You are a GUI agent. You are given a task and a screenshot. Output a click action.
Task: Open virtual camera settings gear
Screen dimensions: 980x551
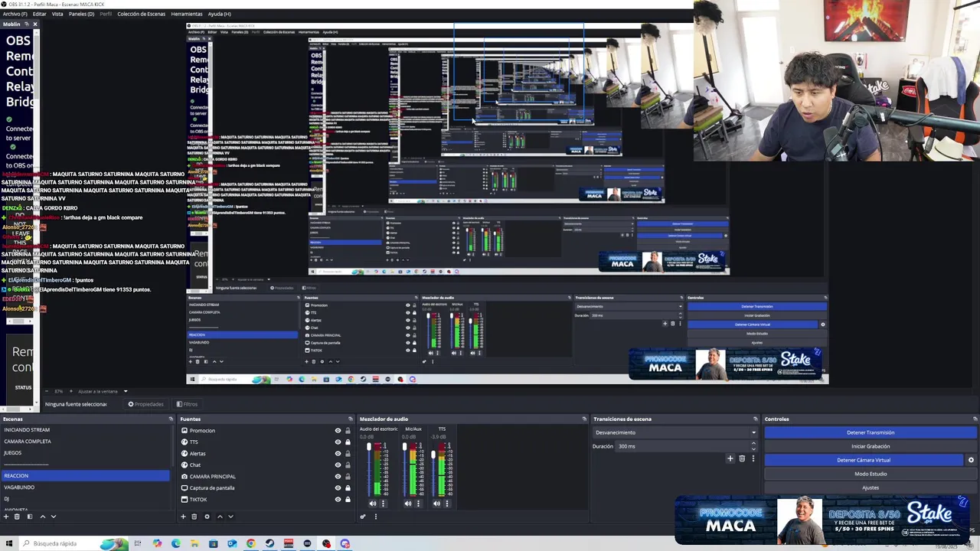(971, 460)
